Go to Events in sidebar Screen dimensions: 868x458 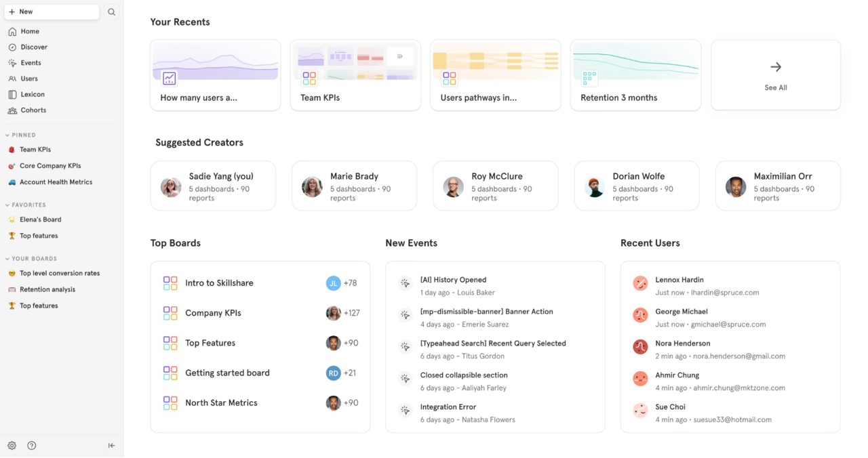click(31, 63)
